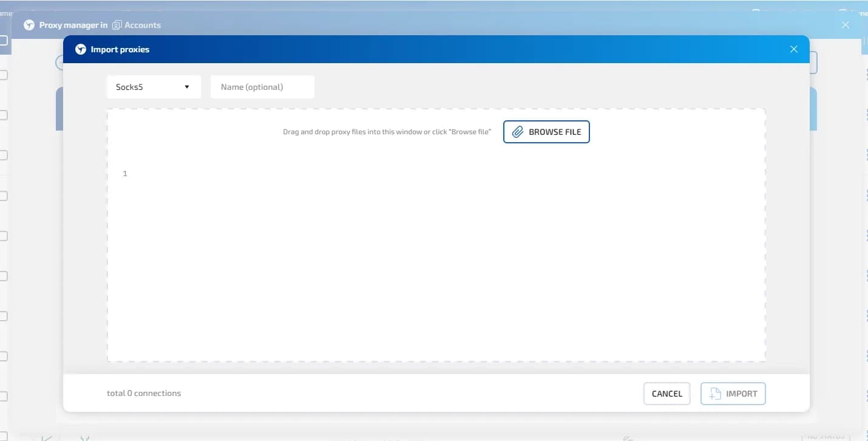Screen dimensions: 868x441
Task: Click the total 0 connections label
Action: tap(144, 393)
